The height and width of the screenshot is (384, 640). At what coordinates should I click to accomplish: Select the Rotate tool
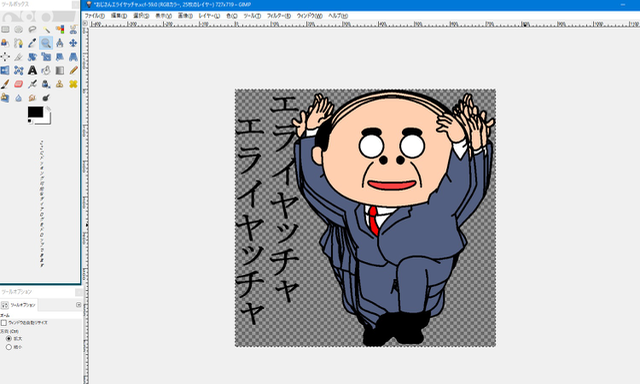point(32,57)
